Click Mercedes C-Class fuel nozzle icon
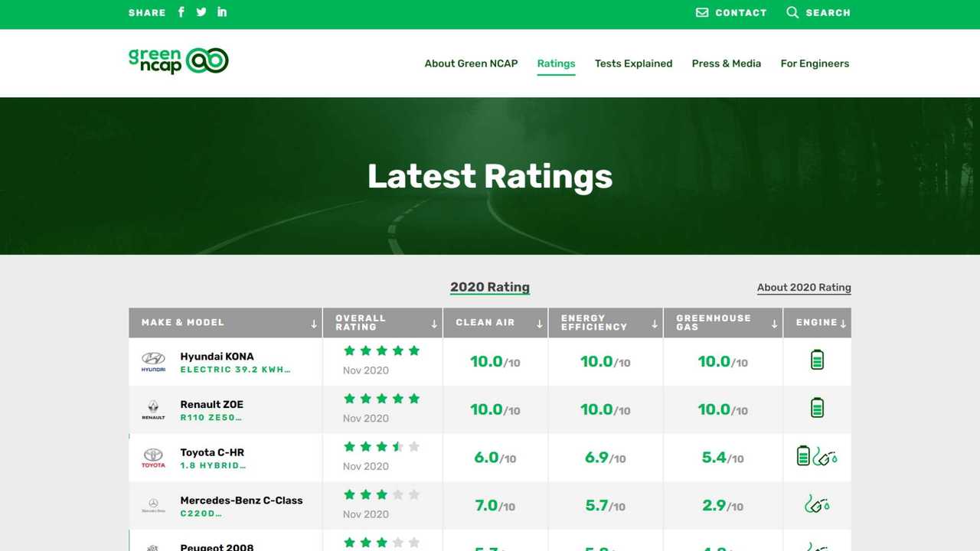Viewport: 980px width, 551px height. (817, 504)
